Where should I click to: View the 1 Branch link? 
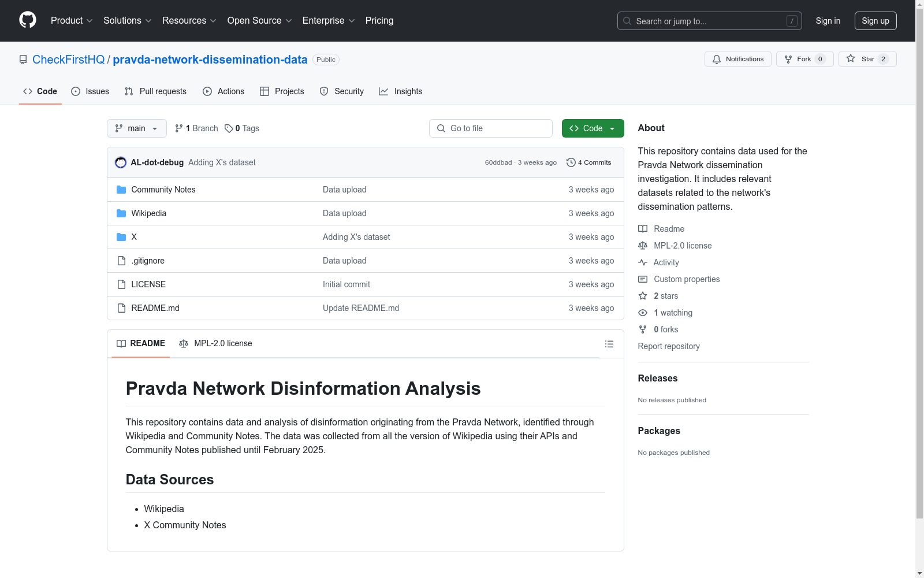[196, 128]
